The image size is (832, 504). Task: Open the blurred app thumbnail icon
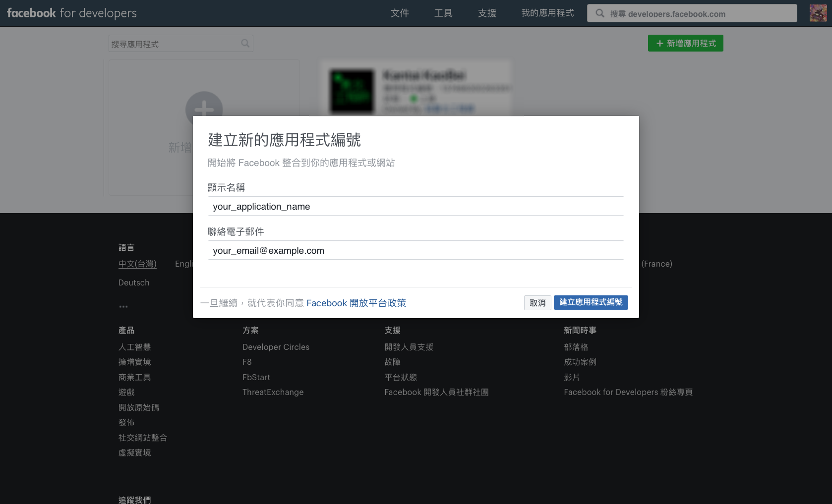tap(352, 91)
